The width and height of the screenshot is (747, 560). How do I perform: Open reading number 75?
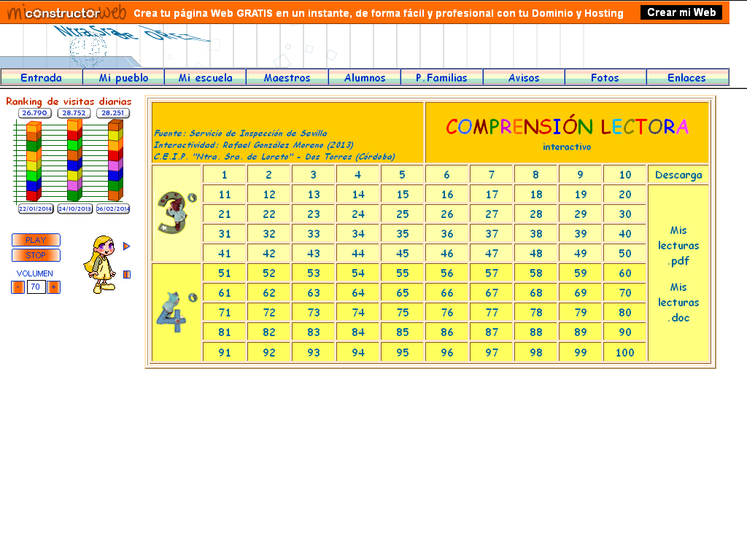click(x=402, y=312)
